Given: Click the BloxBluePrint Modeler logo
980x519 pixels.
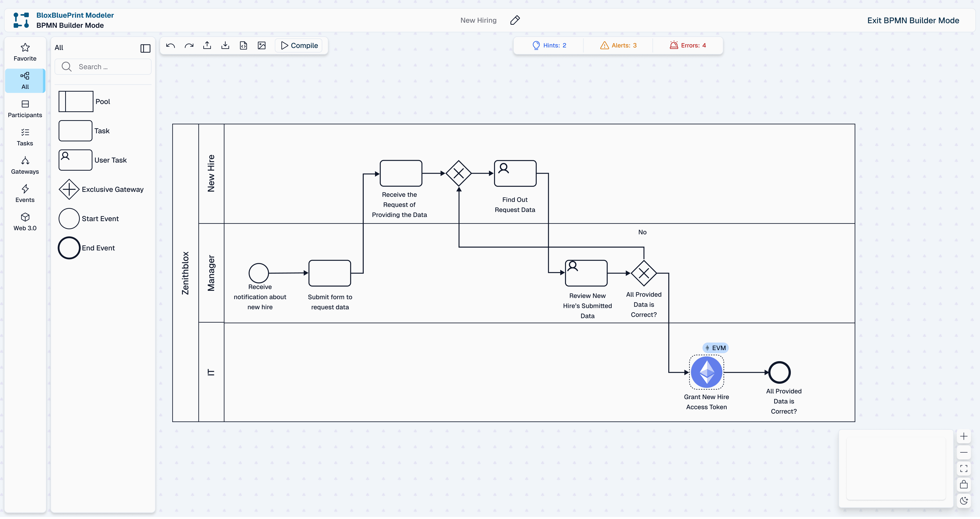Looking at the screenshot, I should pos(21,20).
